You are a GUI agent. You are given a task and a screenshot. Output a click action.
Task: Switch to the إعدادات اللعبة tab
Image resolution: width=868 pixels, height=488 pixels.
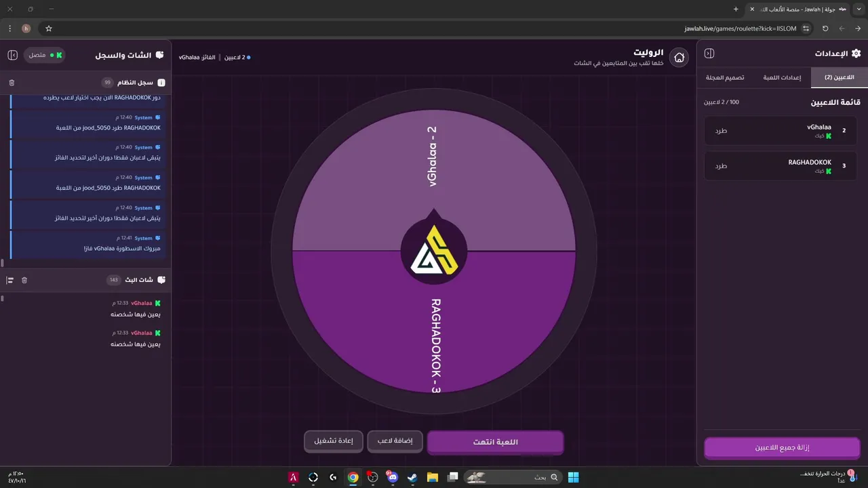[x=782, y=77]
